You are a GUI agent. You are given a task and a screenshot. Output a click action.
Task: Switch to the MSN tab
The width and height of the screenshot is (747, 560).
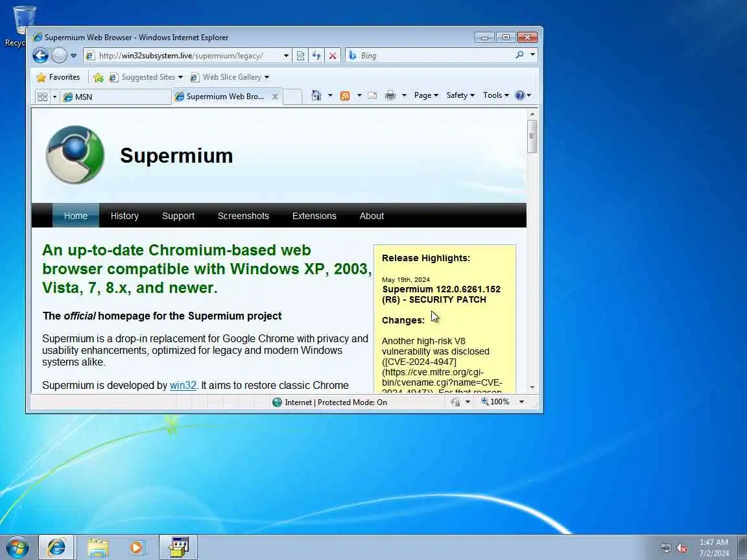pyautogui.click(x=116, y=97)
